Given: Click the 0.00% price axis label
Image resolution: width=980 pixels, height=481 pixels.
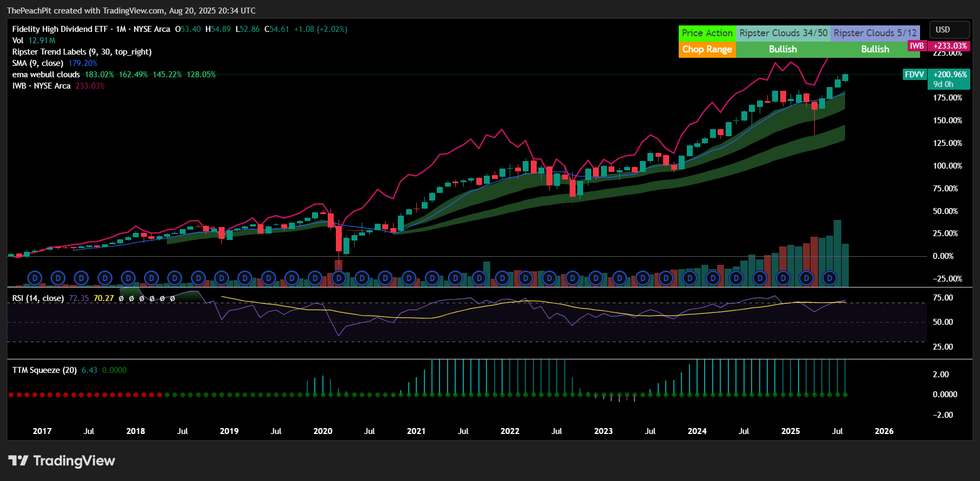Looking at the screenshot, I should (x=943, y=256).
